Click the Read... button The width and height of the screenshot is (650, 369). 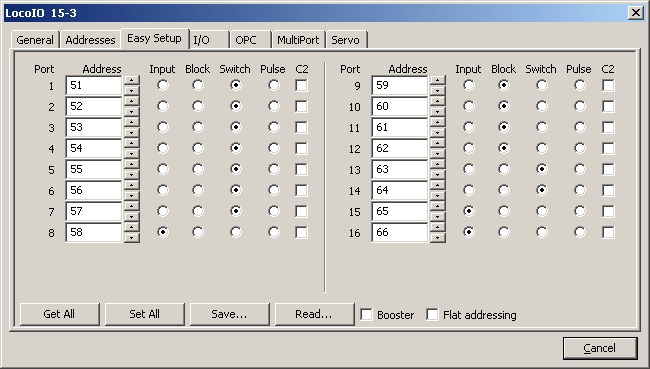(314, 314)
